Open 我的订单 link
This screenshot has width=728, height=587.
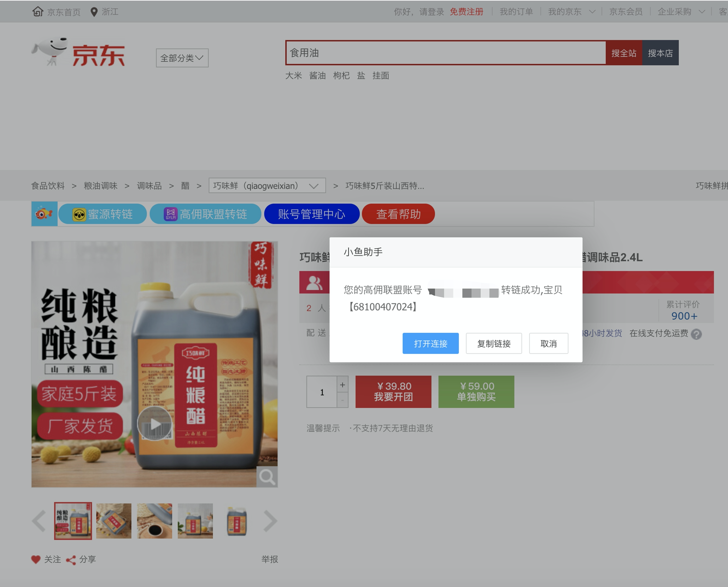pyautogui.click(x=516, y=12)
